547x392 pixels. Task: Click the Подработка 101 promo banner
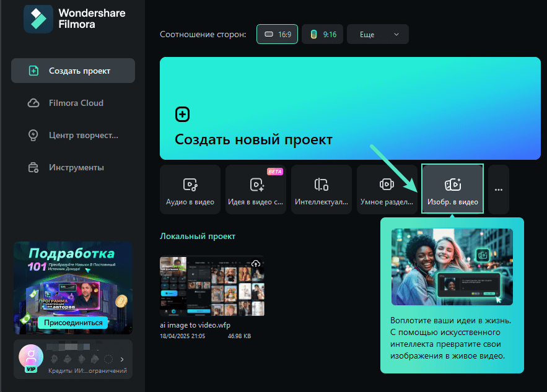(73, 288)
